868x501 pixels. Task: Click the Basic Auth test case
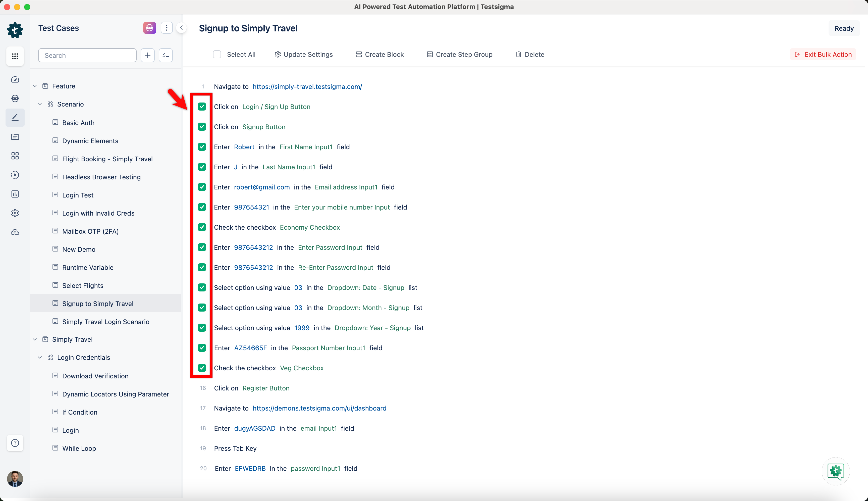click(x=78, y=123)
